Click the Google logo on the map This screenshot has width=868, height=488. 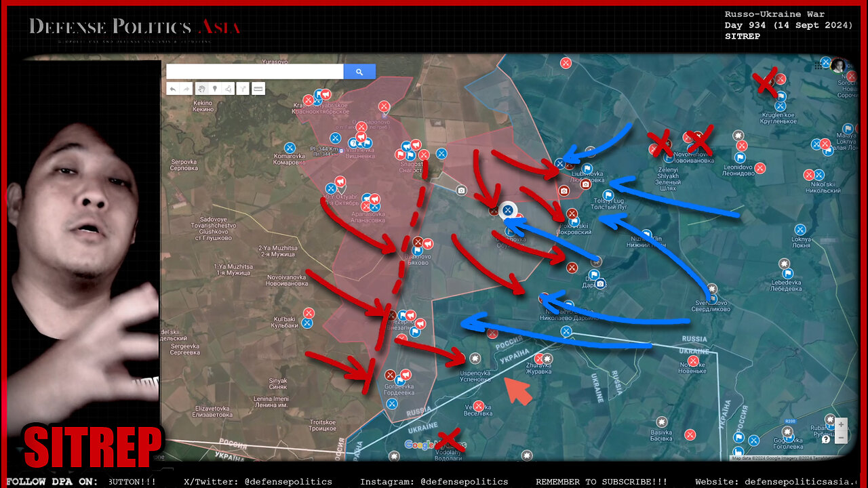434,445
